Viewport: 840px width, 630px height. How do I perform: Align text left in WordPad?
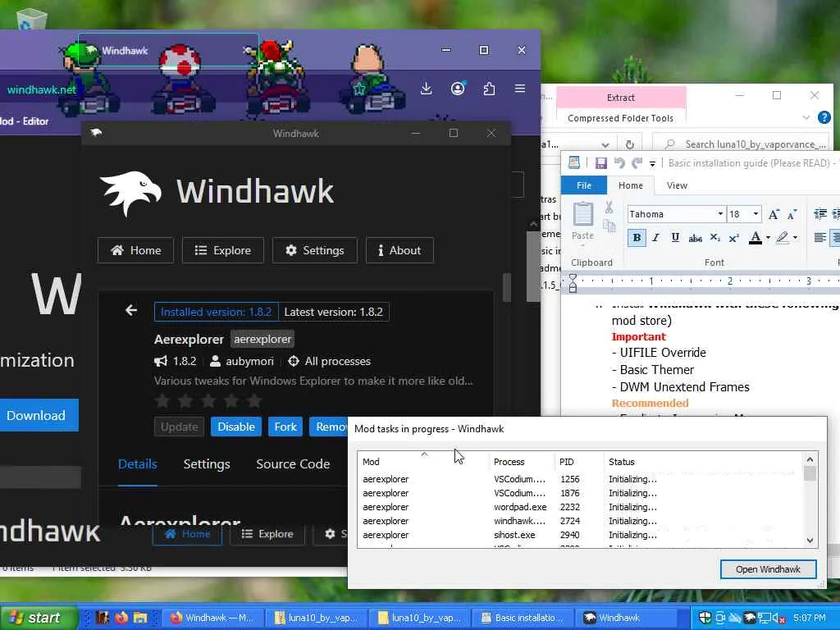(x=819, y=237)
